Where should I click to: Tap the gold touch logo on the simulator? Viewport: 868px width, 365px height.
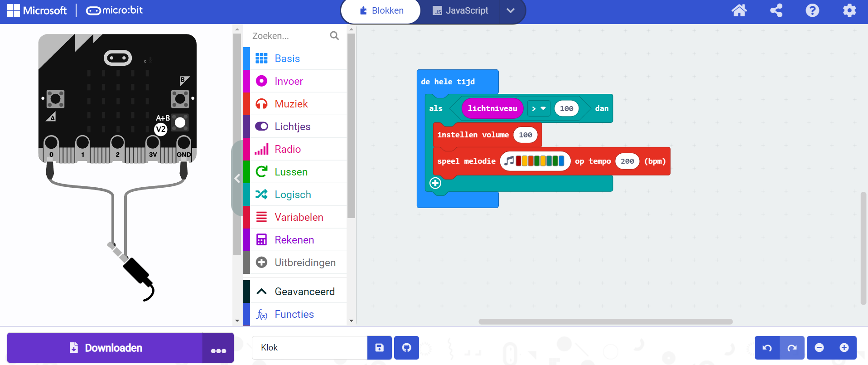(118, 58)
